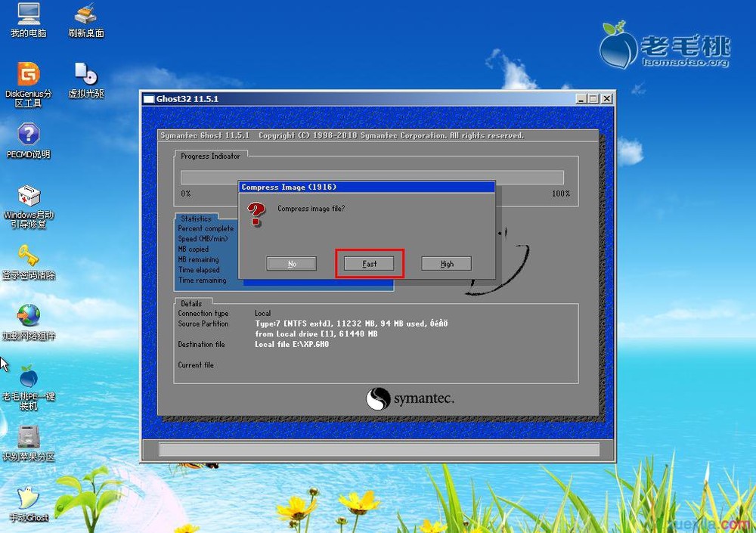Close the Ghost32 window
The image size is (756, 533).
607,99
